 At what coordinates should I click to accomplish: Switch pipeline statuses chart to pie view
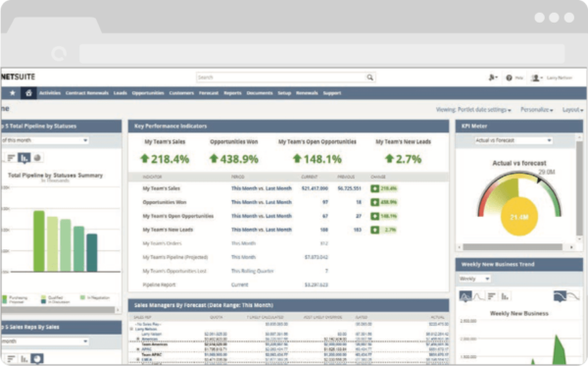click(x=37, y=158)
